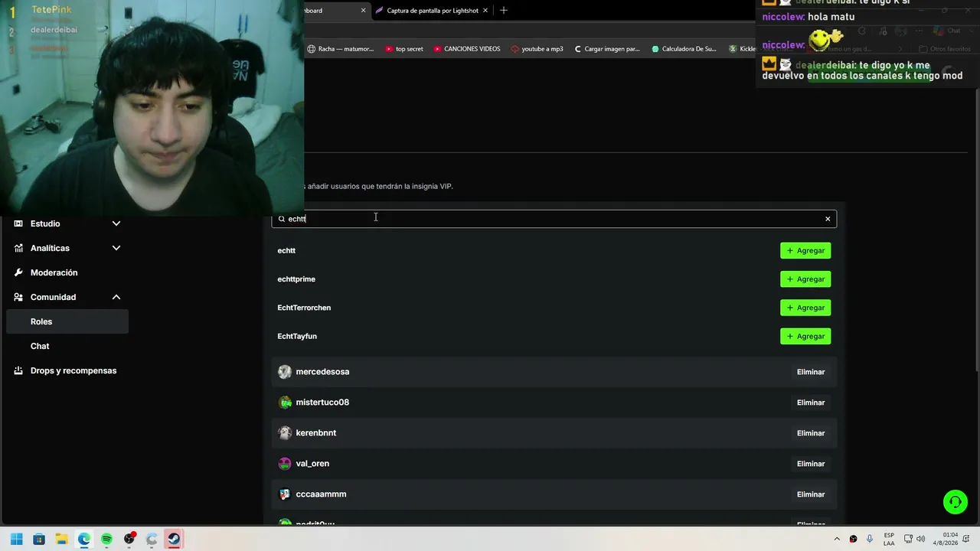Open a new browser tab
This screenshot has width=980, height=551.
click(x=503, y=11)
